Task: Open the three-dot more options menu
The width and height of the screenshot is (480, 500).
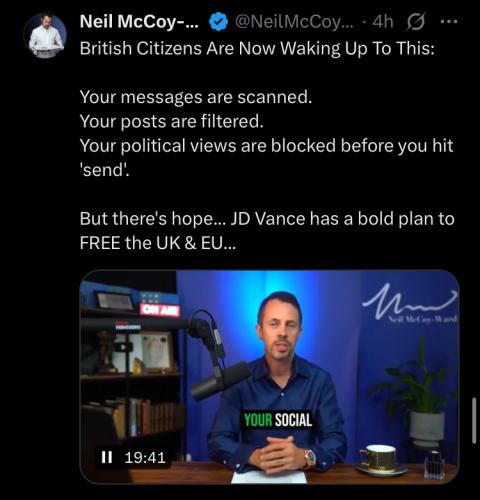Action: click(x=449, y=22)
